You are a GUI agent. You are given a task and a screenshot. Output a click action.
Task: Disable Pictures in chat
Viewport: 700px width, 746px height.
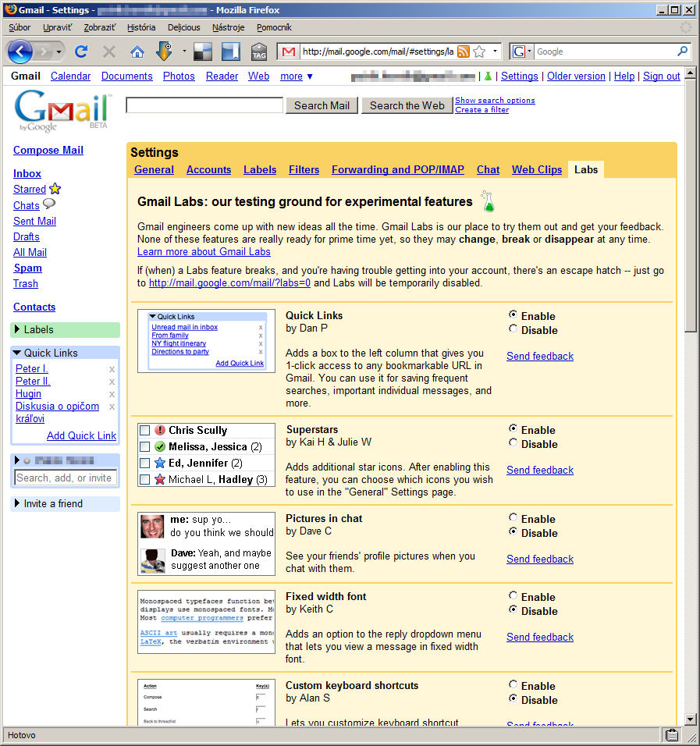coord(513,531)
